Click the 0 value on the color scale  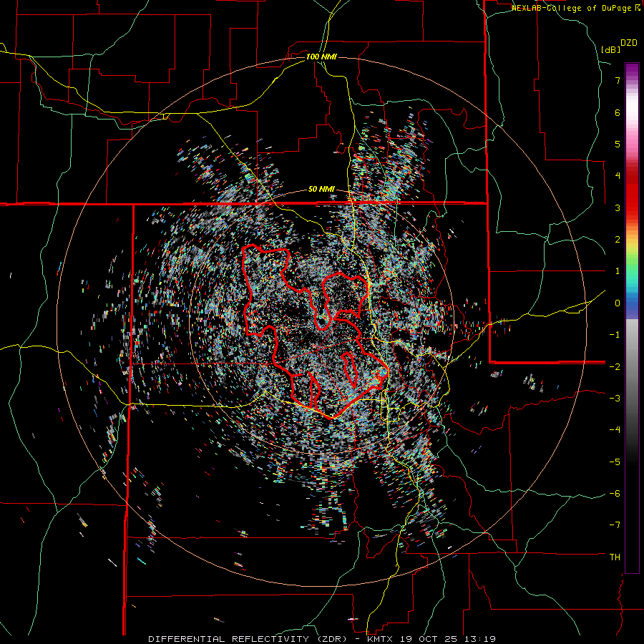click(618, 303)
